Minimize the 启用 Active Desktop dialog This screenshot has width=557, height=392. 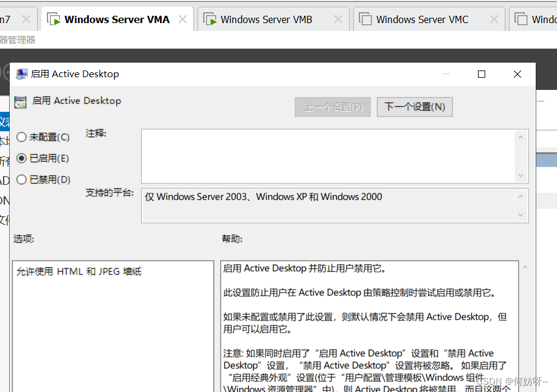[446, 74]
